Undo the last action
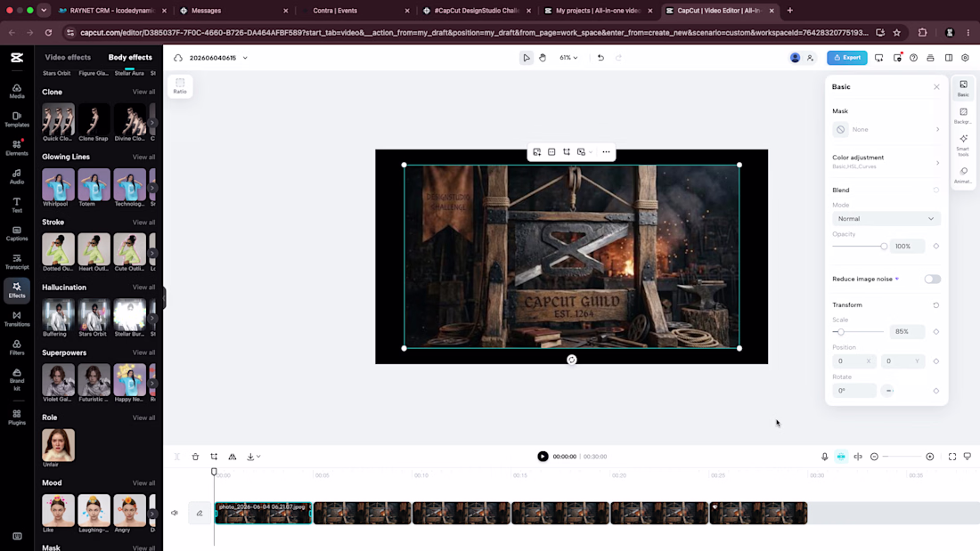Image resolution: width=980 pixels, height=551 pixels. 600,58
